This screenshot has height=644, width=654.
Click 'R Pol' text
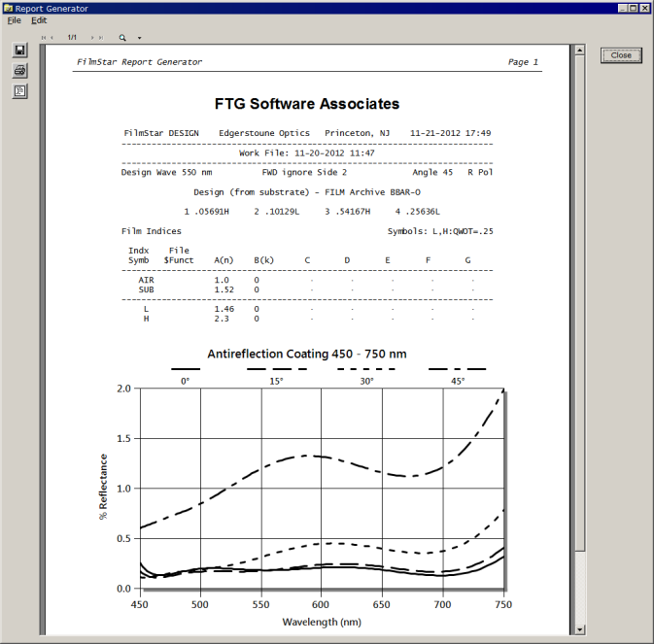coord(480,172)
